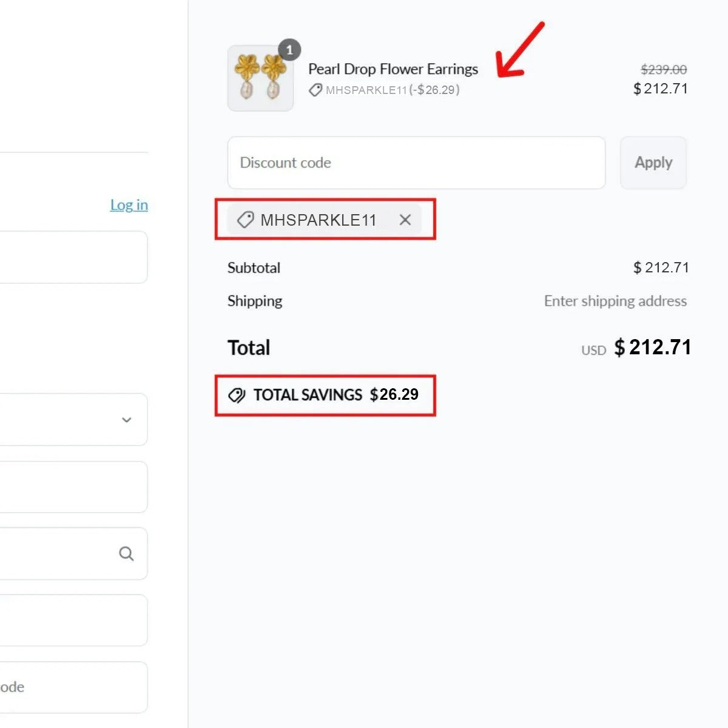This screenshot has width=728, height=728.
Task: Click the Total Savings tag icon
Action: coord(237,396)
